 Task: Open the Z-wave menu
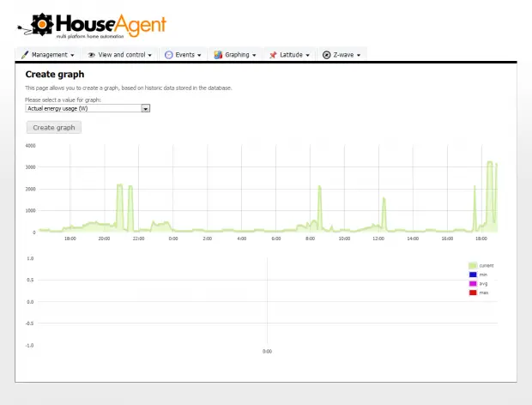(342, 55)
